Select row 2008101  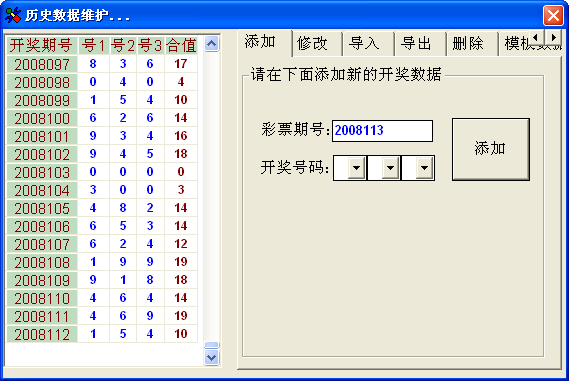pyautogui.click(x=102, y=136)
